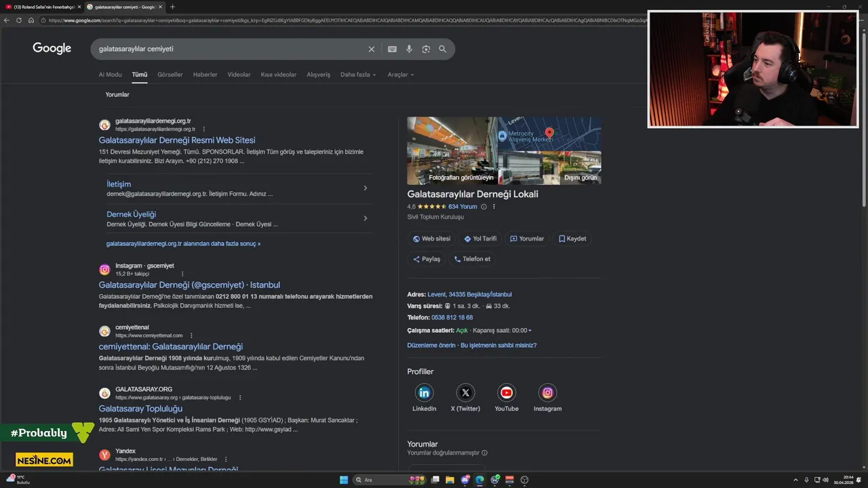Click Bu işletmenin sahibi misiniz? link
Viewport: 868px width, 488px height.
498,345
